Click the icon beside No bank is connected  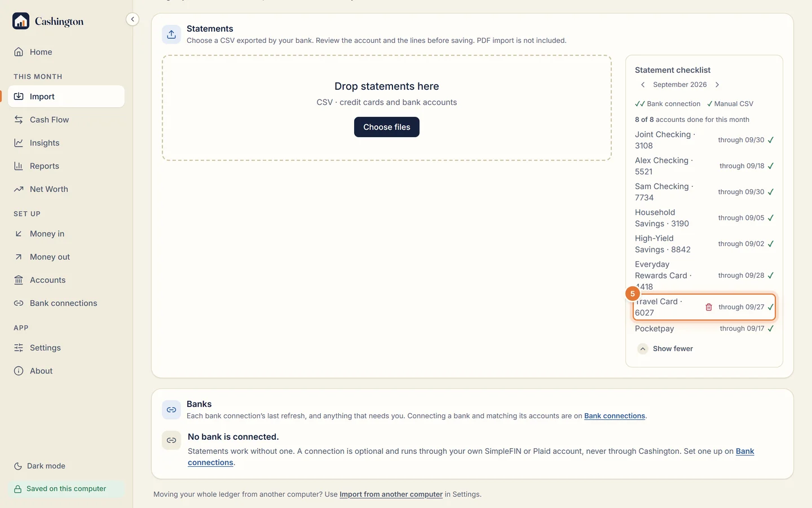(171, 440)
